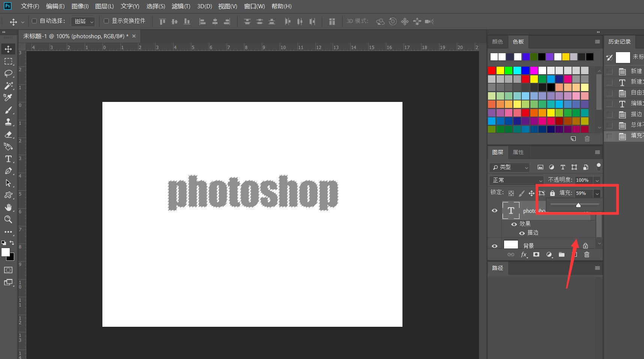Close the untitled document tab
Viewport: 644px width, 359px height.
click(x=134, y=36)
